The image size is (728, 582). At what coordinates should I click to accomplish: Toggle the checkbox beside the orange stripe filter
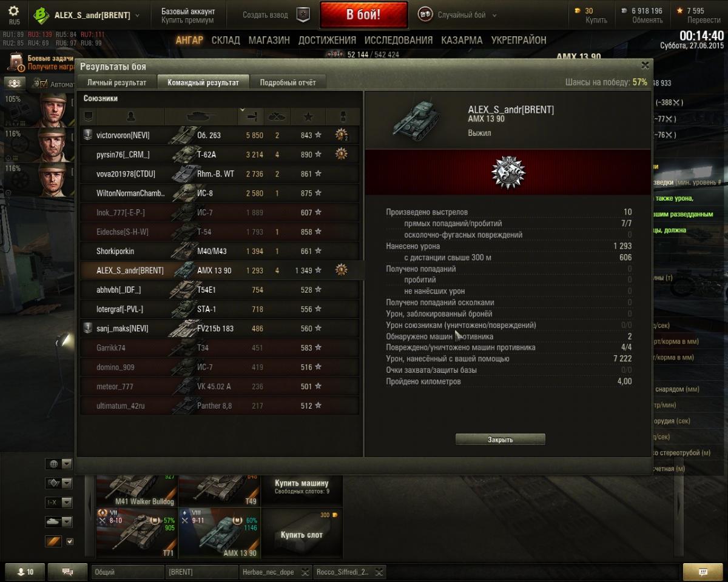70,541
